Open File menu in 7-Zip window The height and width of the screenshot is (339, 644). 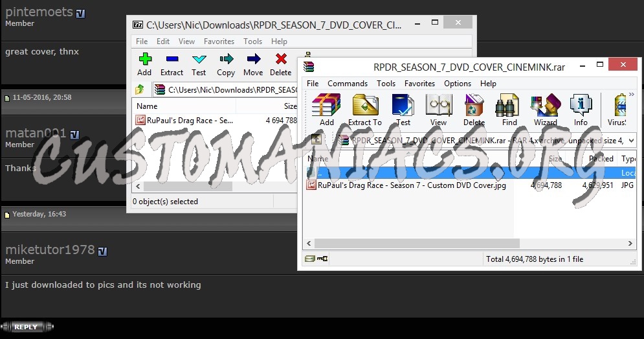142,41
